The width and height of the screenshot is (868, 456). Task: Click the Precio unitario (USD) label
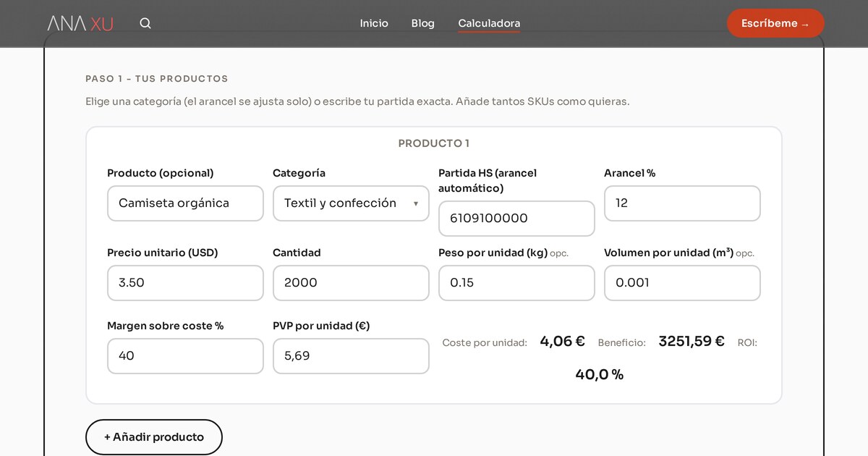click(162, 253)
